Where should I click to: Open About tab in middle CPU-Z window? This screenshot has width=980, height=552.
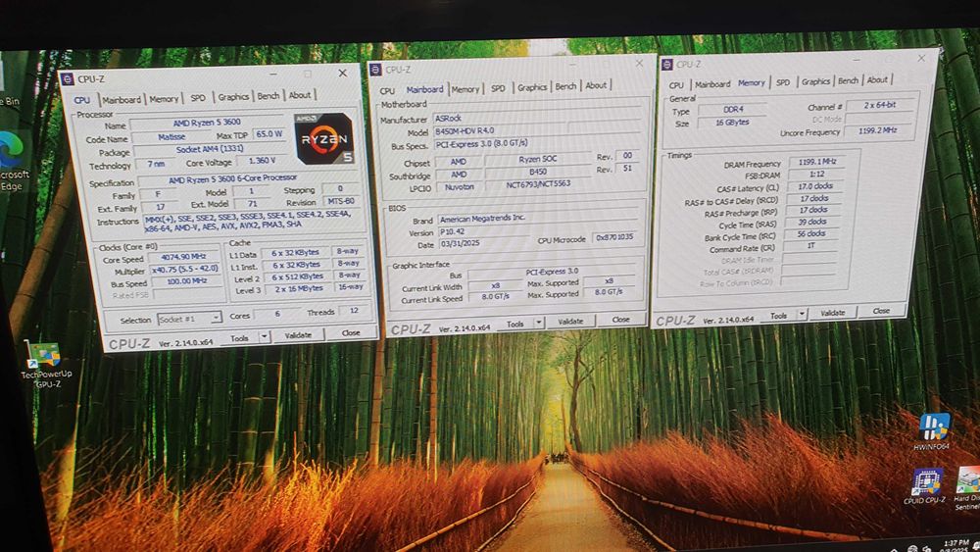coord(596,85)
